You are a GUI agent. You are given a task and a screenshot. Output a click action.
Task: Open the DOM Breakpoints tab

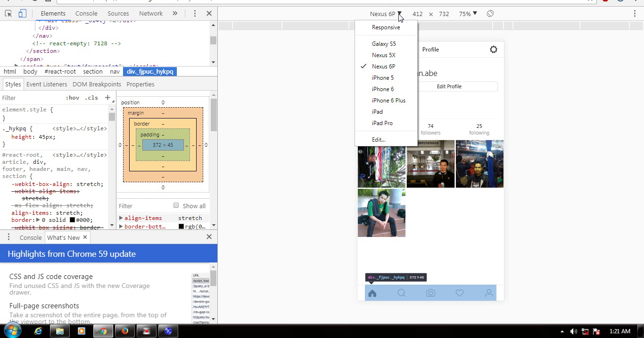click(x=97, y=84)
